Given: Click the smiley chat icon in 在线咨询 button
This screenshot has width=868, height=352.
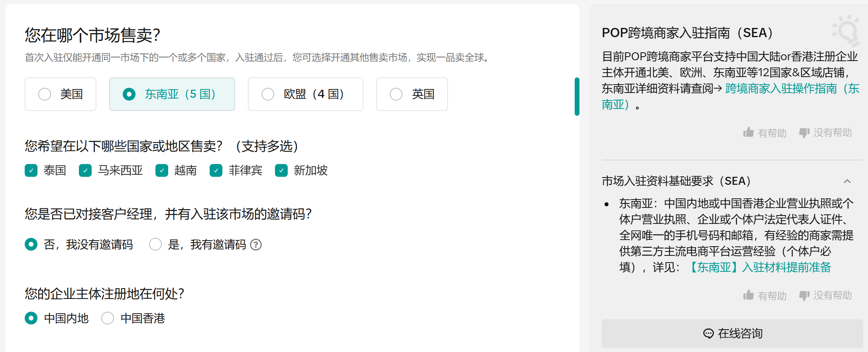Looking at the screenshot, I should (x=708, y=334).
